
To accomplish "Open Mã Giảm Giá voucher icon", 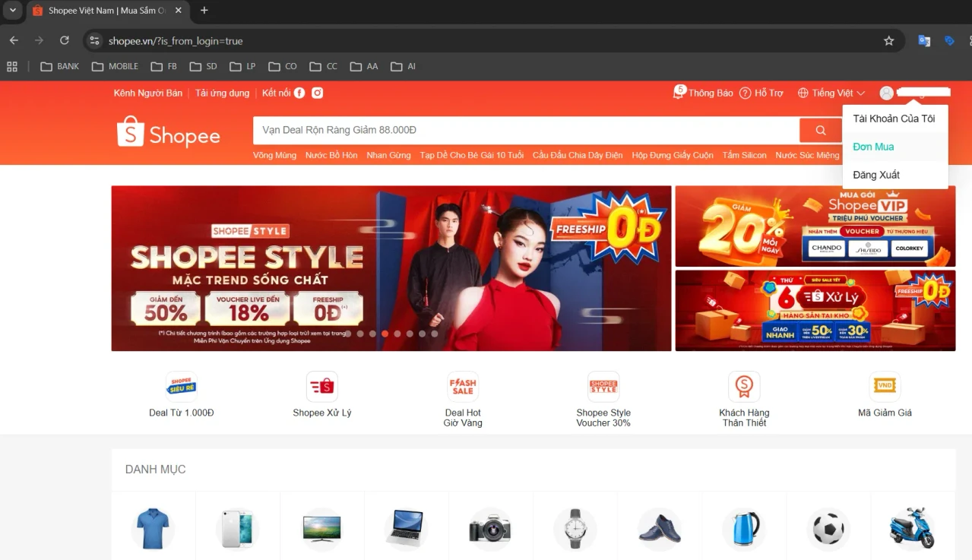I will click(x=885, y=387).
